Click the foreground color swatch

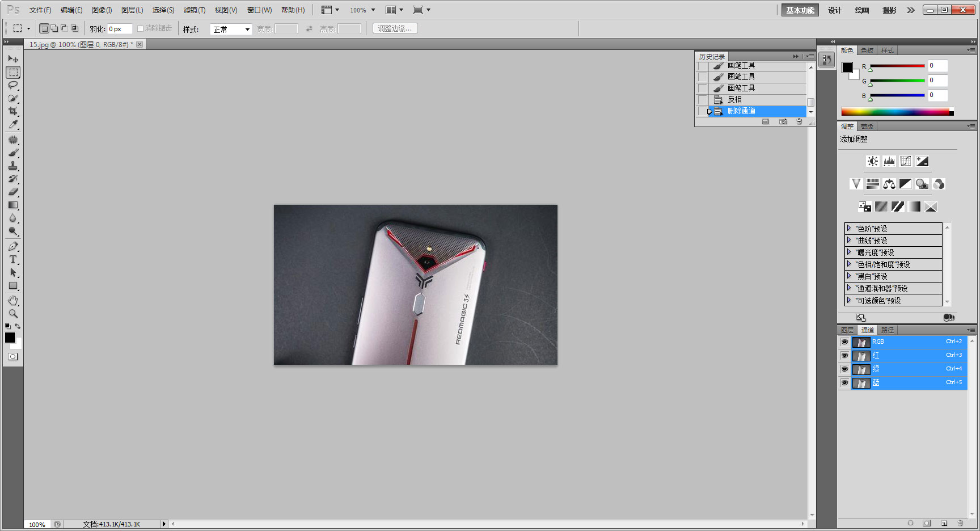(10, 338)
